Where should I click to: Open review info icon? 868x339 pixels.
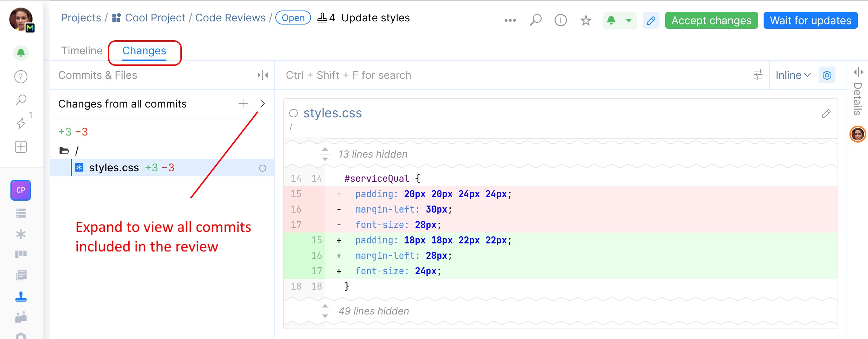pos(560,20)
